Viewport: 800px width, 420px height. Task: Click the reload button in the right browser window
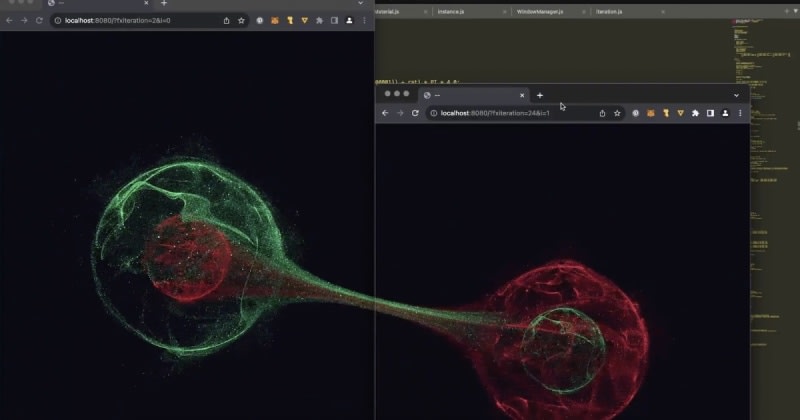[x=414, y=113]
